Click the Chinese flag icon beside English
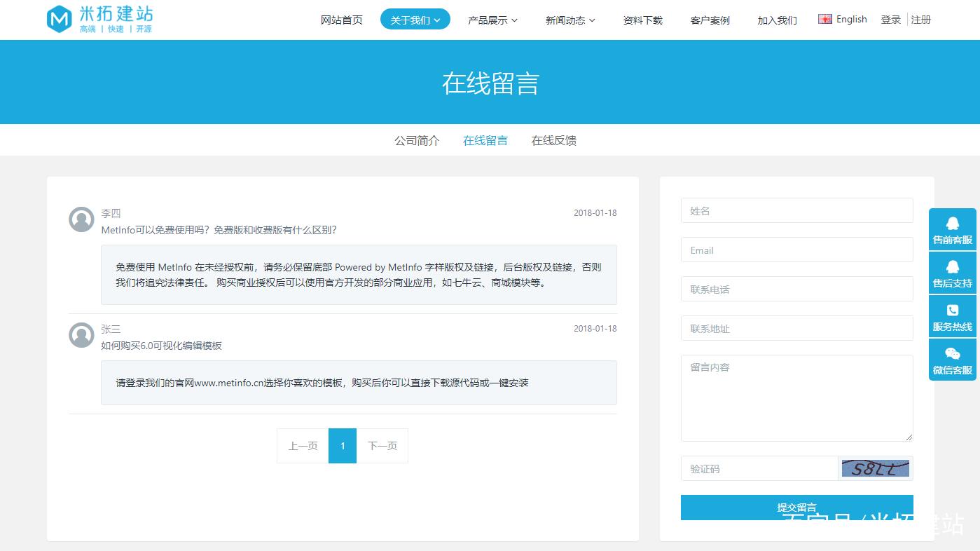 point(824,18)
